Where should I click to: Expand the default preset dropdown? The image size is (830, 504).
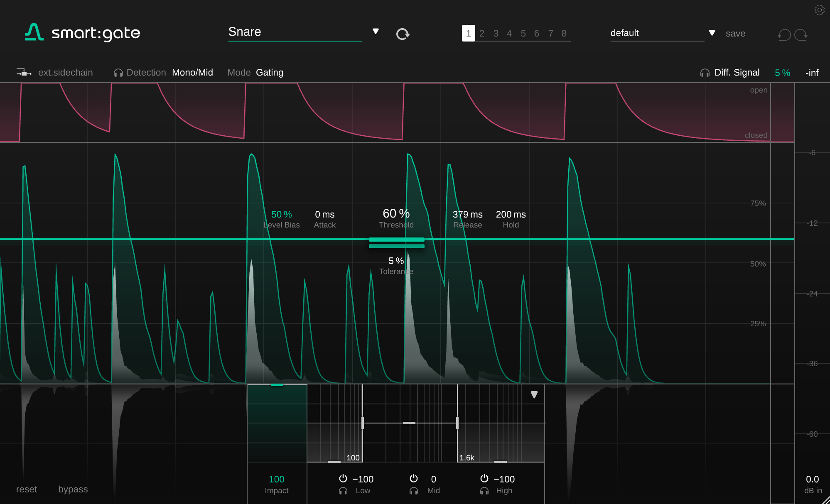[712, 33]
